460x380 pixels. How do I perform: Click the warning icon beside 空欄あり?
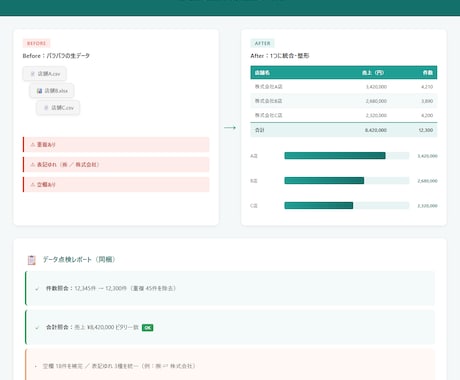[33, 185]
